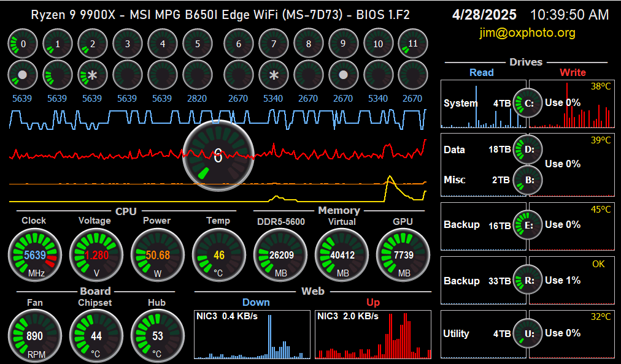Click the core 9 usage gauge
Screen dimensions: 621x364
click(344, 44)
